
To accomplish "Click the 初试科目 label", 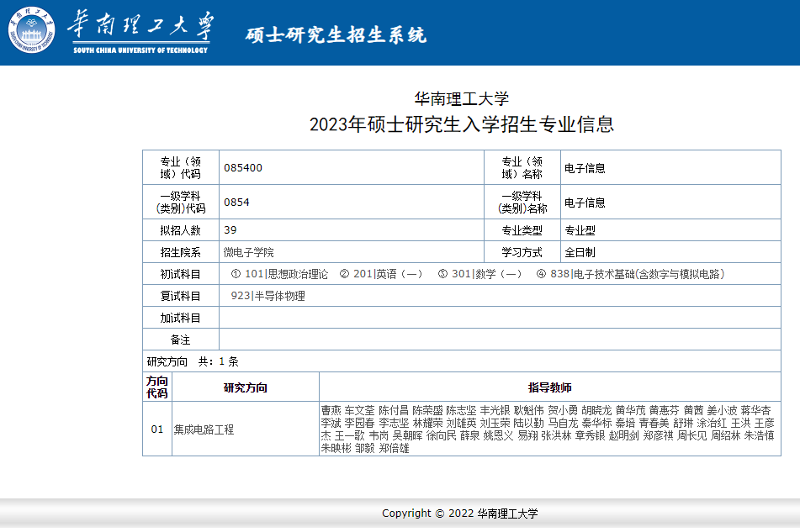I will click(x=181, y=274).
